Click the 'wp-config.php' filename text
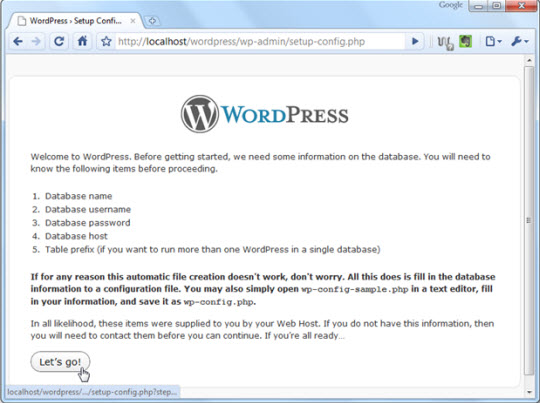Screen dimensions: 540x403 tap(219, 302)
